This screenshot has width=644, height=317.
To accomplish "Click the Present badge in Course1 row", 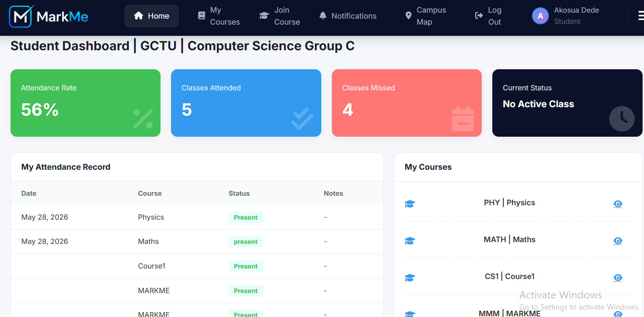I will [246, 266].
